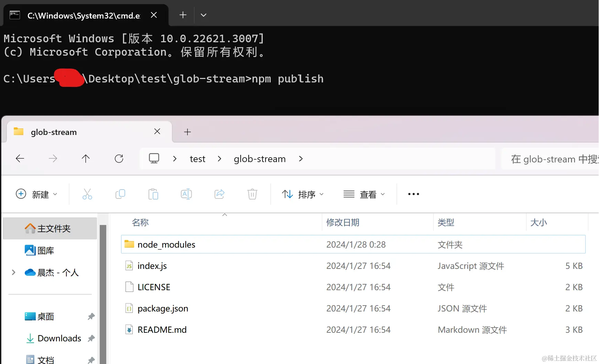
Task: Open Downloads label in the sidebar
Action: [59, 338]
